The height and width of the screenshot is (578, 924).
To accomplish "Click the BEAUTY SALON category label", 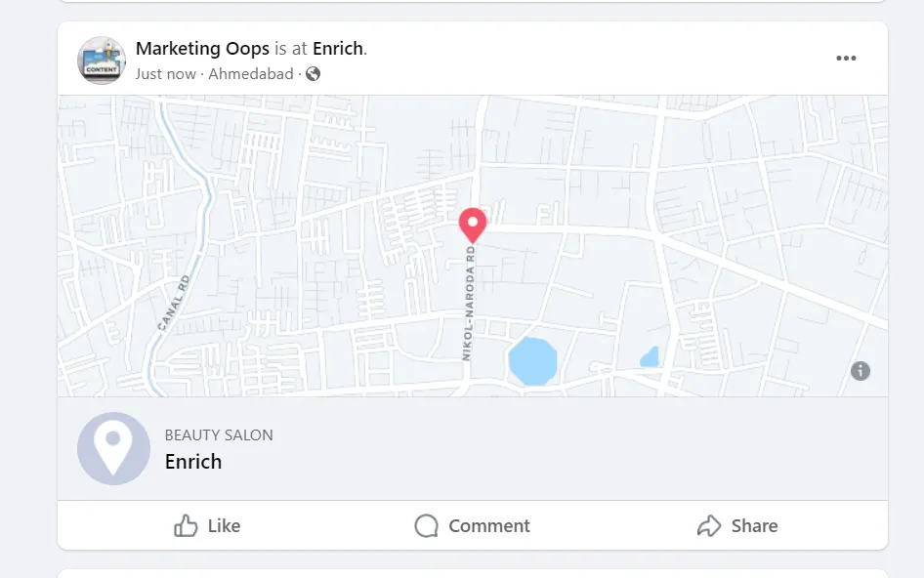I will (x=219, y=434).
